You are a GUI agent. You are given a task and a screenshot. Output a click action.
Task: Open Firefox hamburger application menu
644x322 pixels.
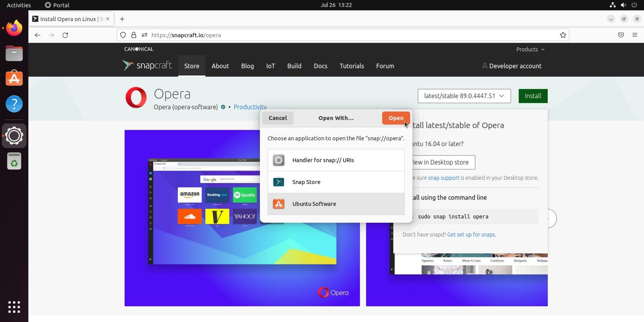(x=635, y=35)
